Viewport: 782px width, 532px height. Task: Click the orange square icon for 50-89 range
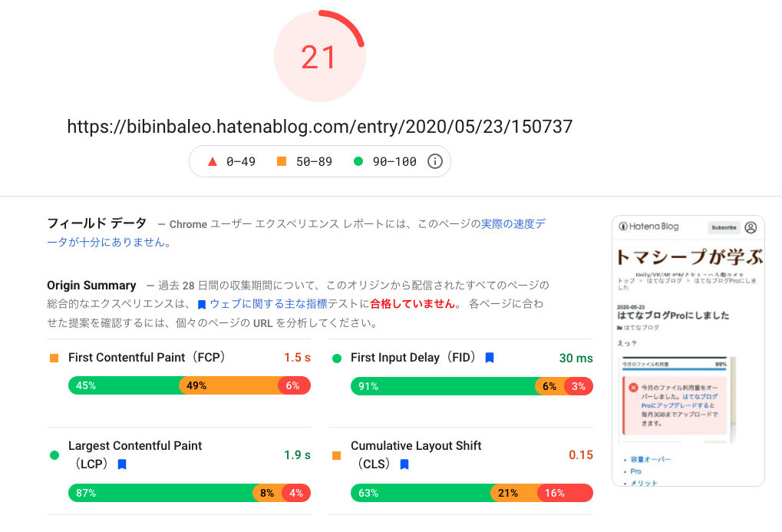click(282, 161)
